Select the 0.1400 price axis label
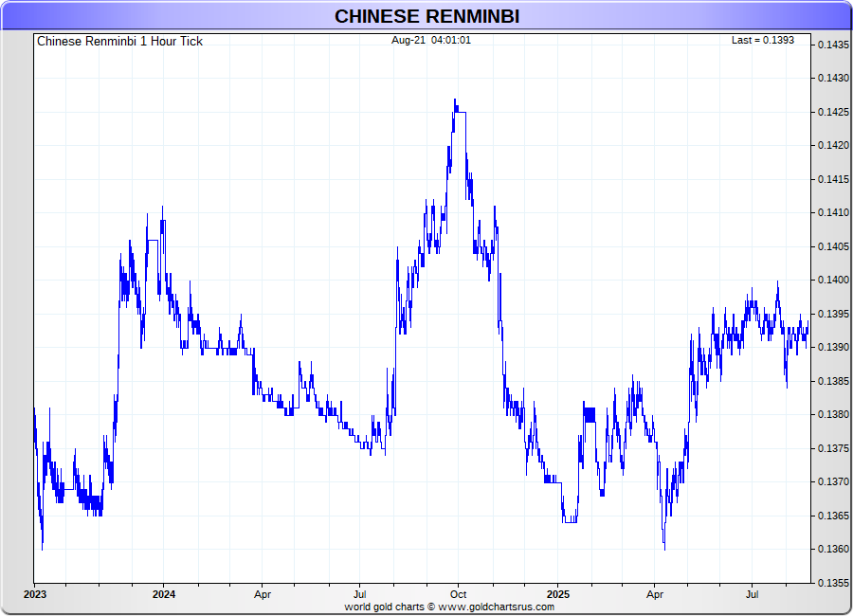 (x=834, y=280)
